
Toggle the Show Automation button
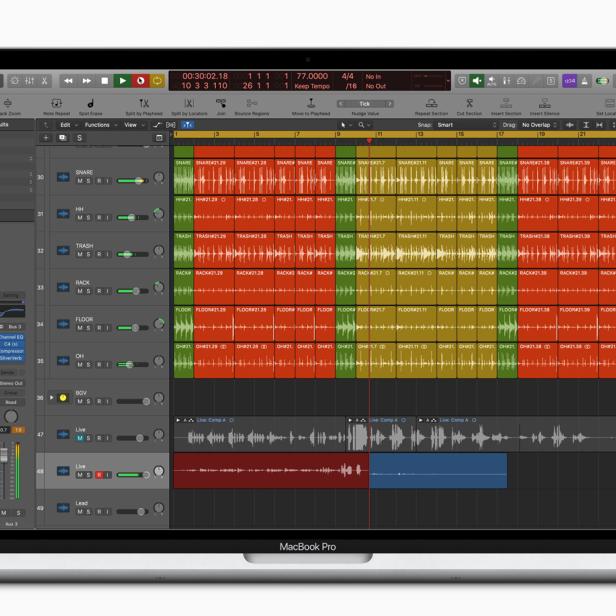point(157,125)
